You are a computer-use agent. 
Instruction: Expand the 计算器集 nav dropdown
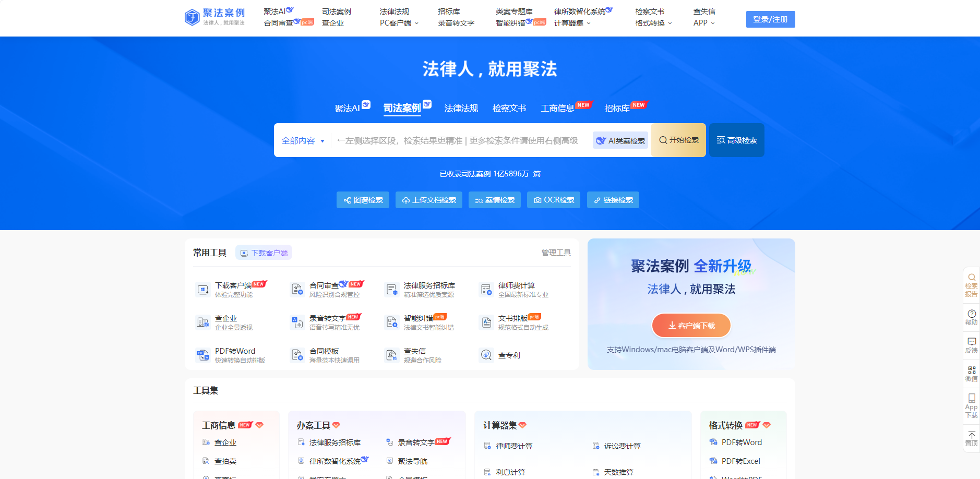point(572,23)
